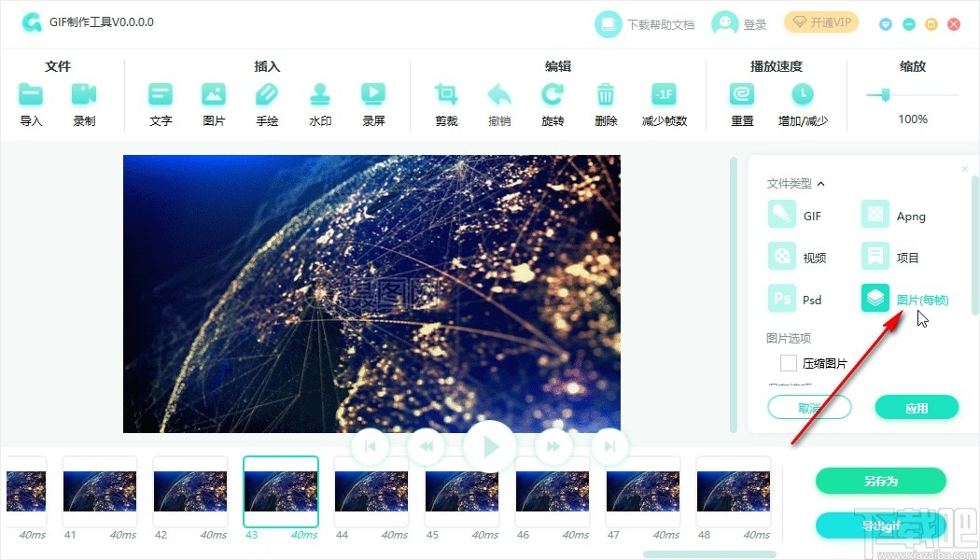Click the GIF制作工具 app logo

point(31,22)
